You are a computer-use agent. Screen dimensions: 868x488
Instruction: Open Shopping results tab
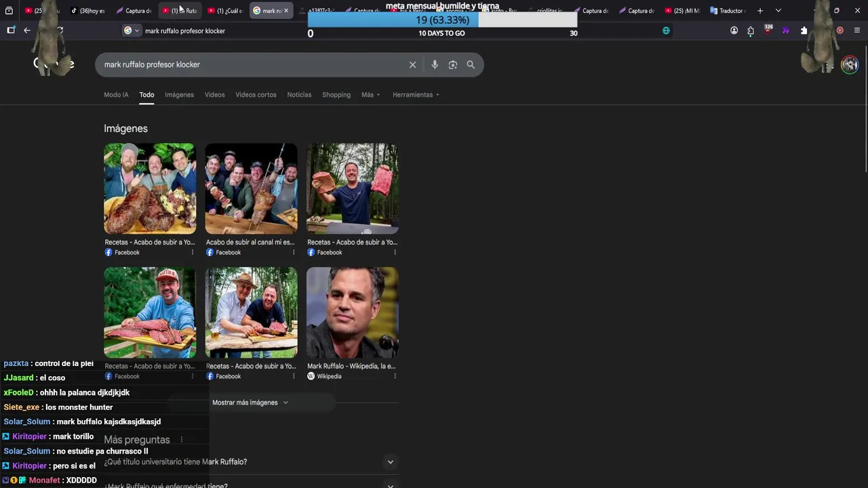tap(336, 95)
